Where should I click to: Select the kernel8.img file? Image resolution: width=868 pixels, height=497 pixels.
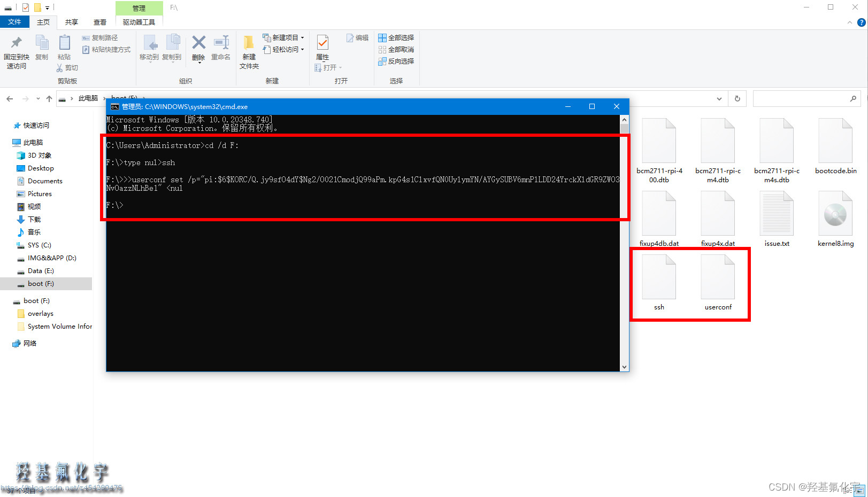point(835,219)
